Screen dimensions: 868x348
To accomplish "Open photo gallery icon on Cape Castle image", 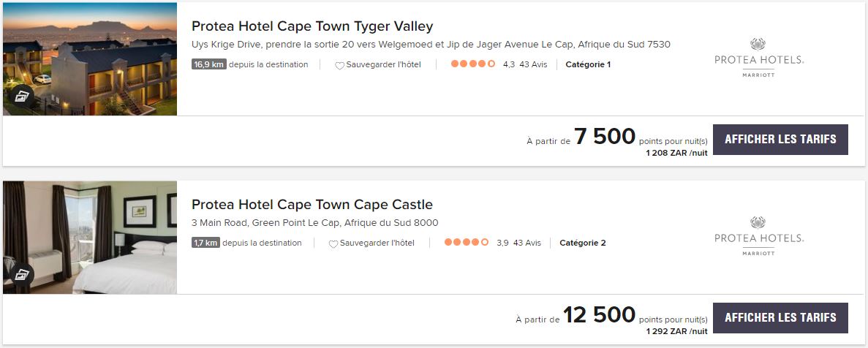I will click(x=22, y=275).
